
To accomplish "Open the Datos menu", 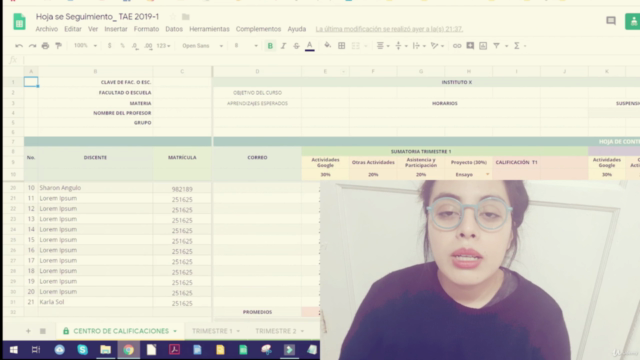I will 174,29.
